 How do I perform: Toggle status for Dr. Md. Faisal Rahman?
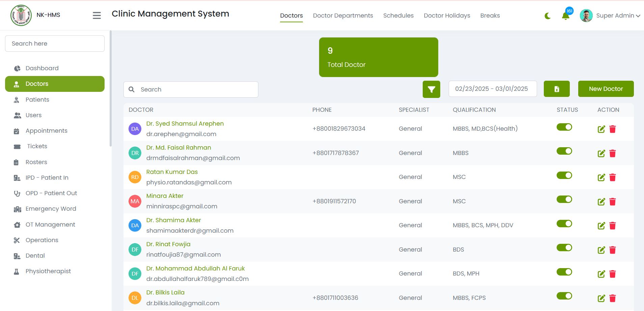click(x=564, y=151)
